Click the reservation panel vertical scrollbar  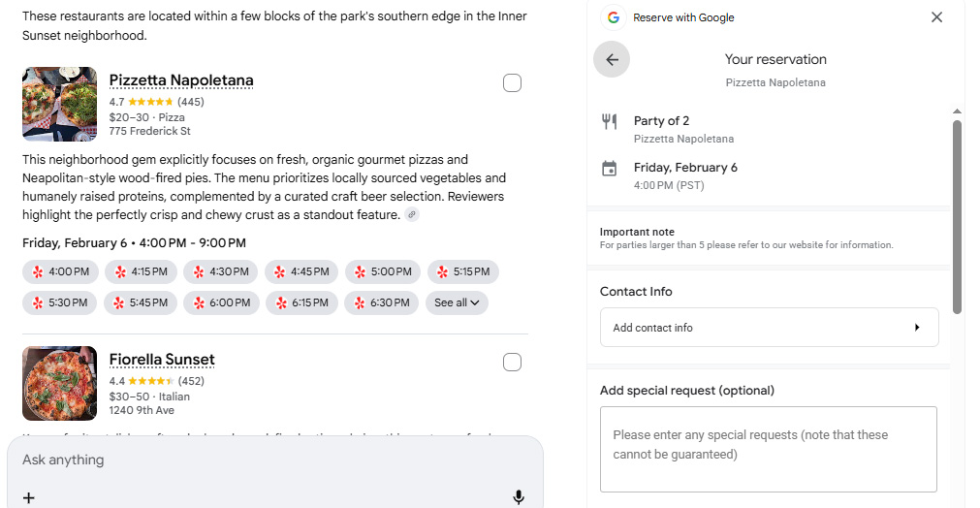pos(957,213)
